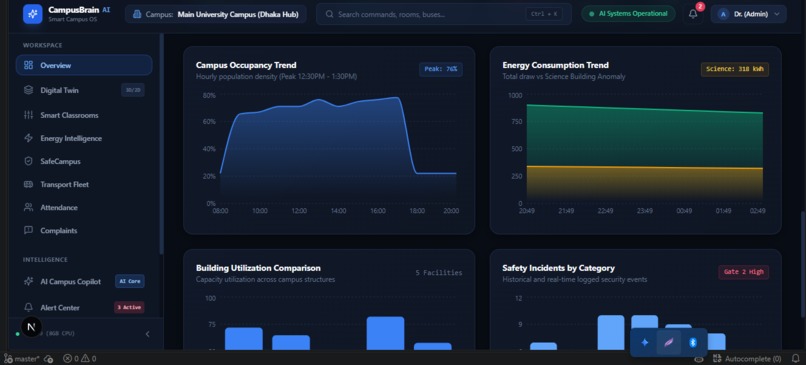Click the Attendance people icon

(x=29, y=208)
